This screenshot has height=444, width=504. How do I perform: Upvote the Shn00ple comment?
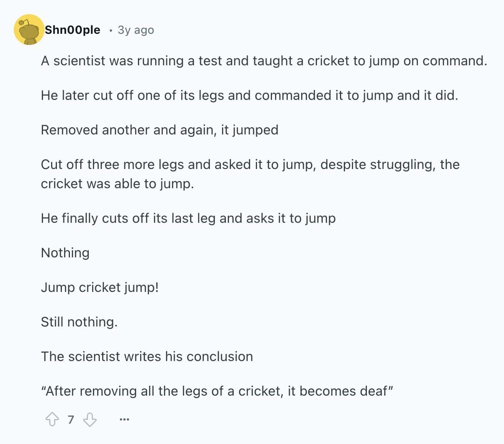click(x=52, y=419)
